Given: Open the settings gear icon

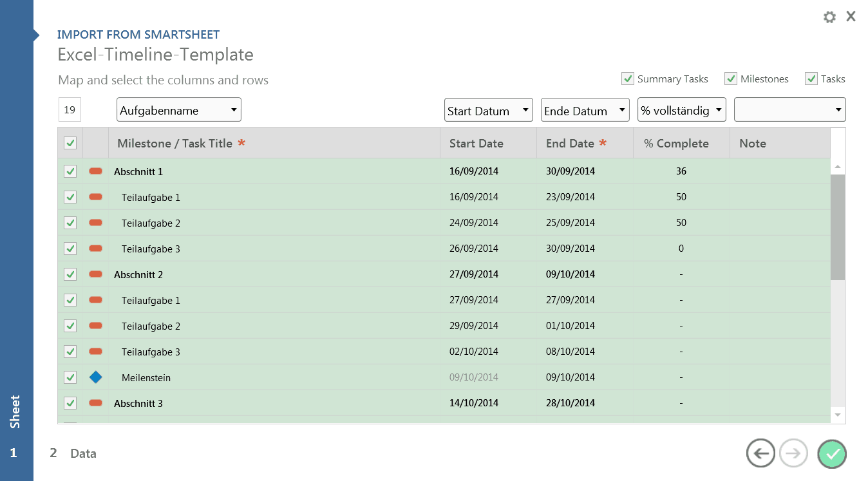Looking at the screenshot, I should click(829, 17).
